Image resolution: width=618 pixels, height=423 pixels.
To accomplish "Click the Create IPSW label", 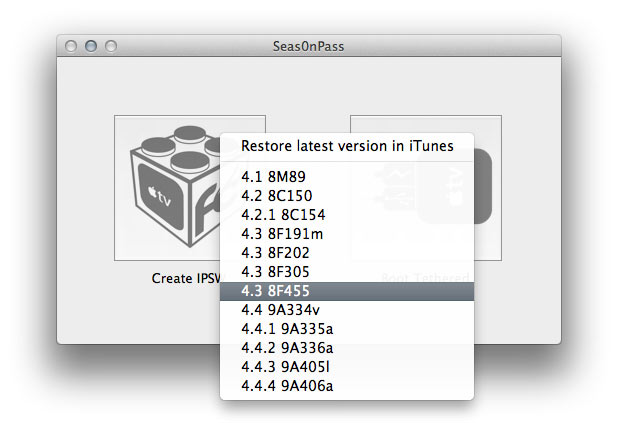I will 186,278.
